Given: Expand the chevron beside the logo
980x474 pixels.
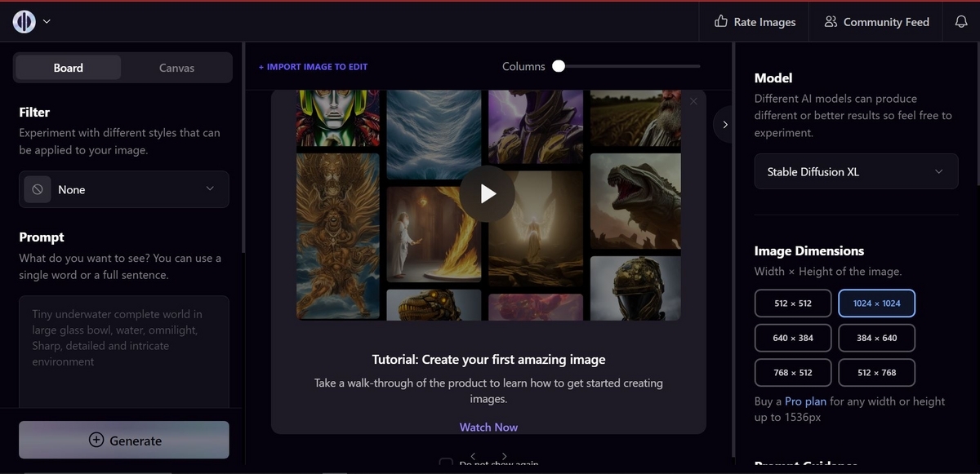Looking at the screenshot, I should pos(47,22).
